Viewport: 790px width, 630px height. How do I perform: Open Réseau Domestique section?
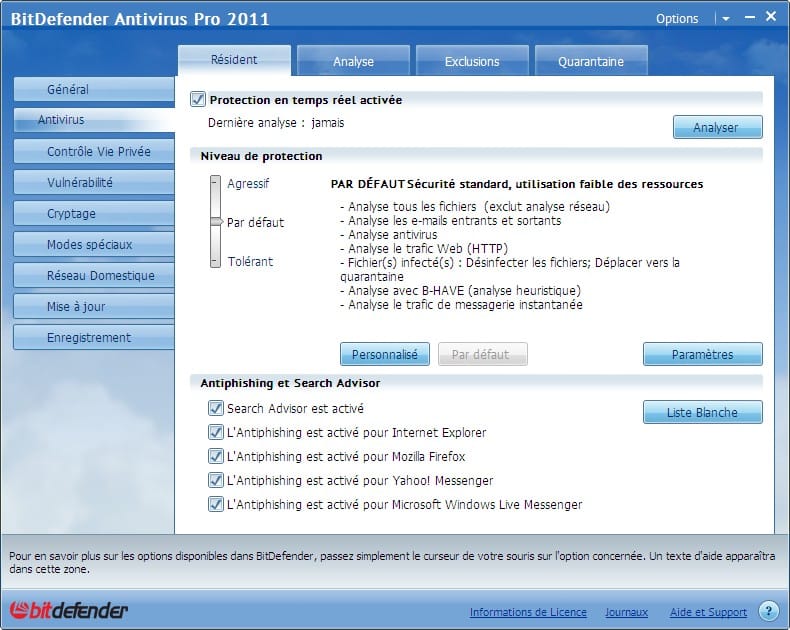click(x=94, y=276)
